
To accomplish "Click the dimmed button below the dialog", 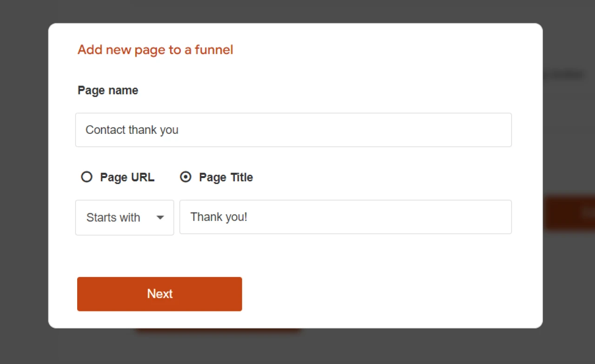I will [x=218, y=331].
